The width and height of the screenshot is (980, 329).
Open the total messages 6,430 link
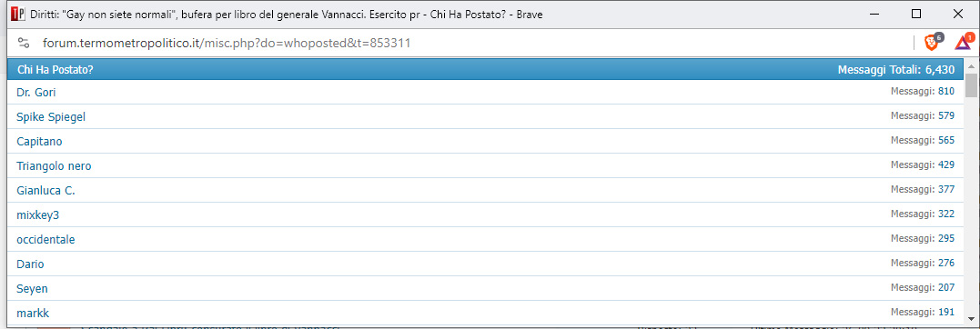(x=939, y=70)
